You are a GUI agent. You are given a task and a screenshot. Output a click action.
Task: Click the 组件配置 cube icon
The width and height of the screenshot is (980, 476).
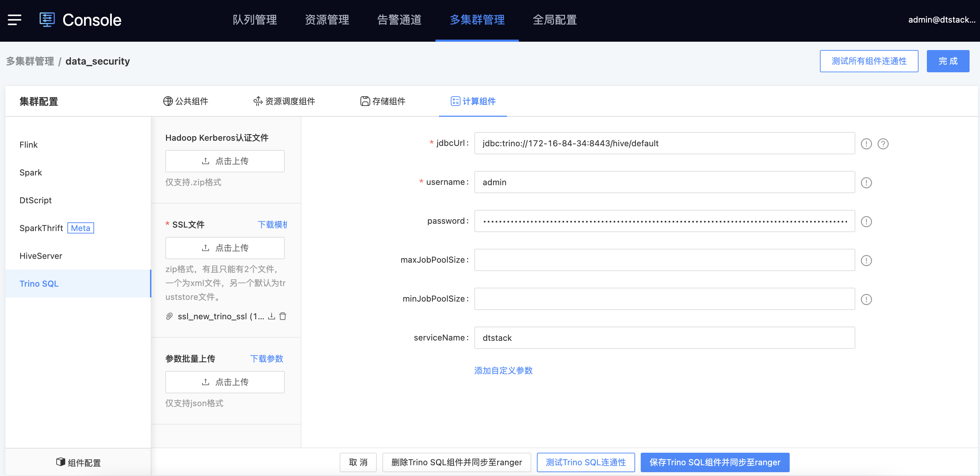(x=60, y=462)
